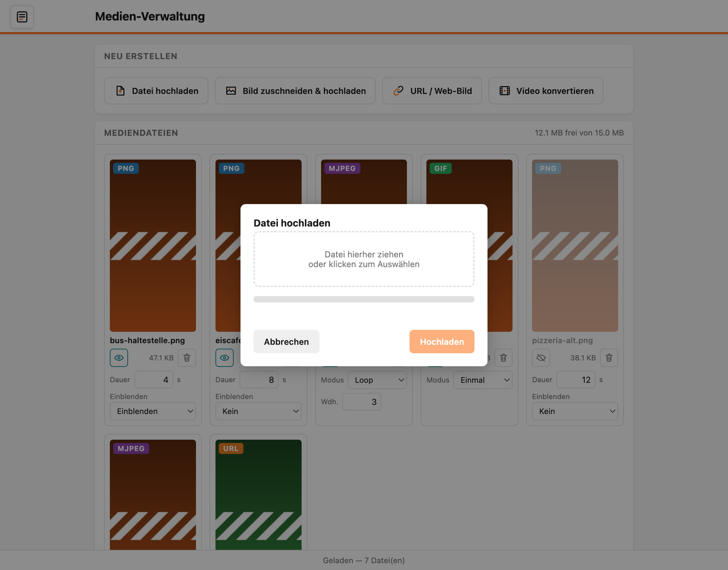Open the Kein fade dropdown on eiscafe card
This screenshot has width=728, height=570.
258,411
